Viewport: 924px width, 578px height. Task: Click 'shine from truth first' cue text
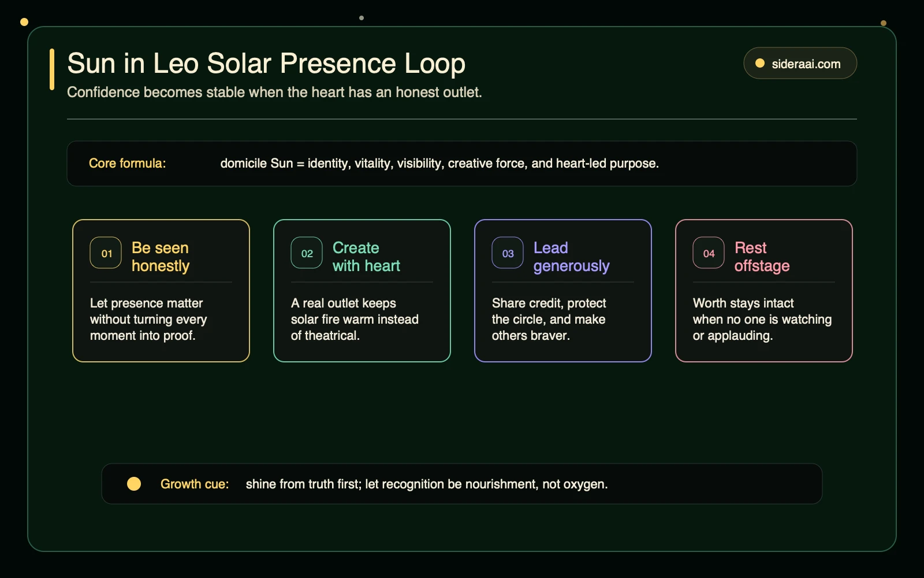[x=427, y=484]
